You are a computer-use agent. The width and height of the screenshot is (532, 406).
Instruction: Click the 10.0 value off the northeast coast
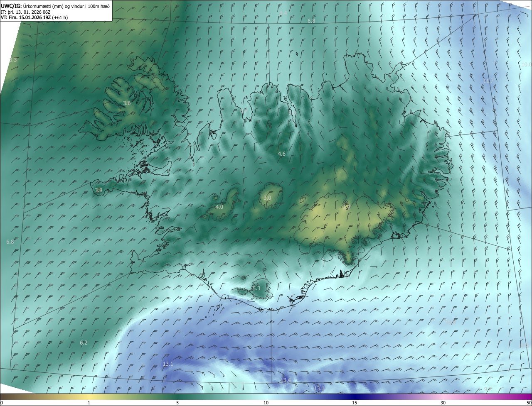527,65
